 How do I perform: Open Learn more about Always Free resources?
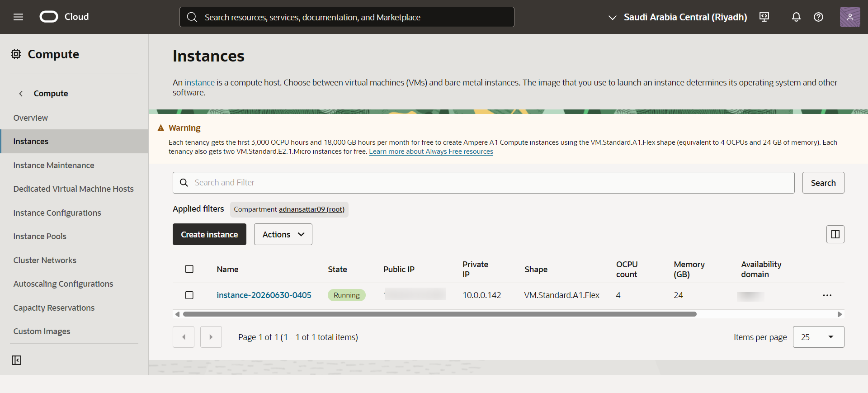[431, 152]
